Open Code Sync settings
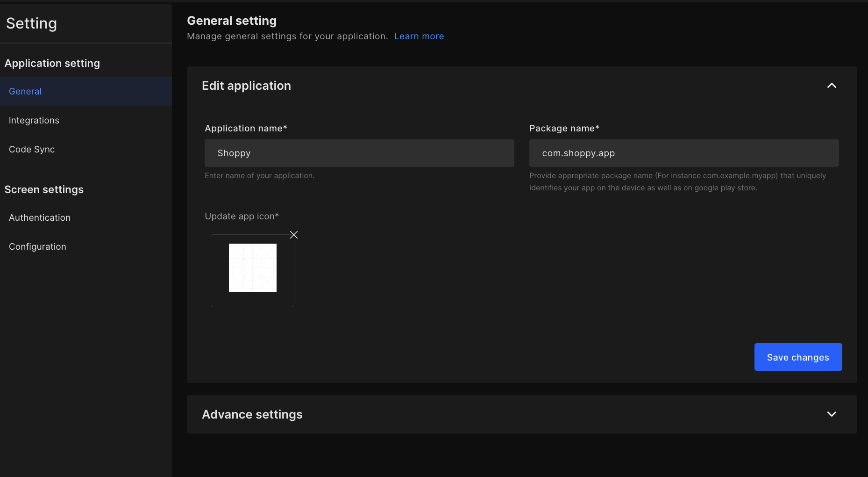This screenshot has width=868, height=477. 86,149
